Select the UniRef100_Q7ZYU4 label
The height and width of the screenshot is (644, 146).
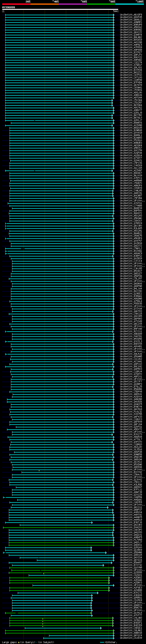(131, 309)
